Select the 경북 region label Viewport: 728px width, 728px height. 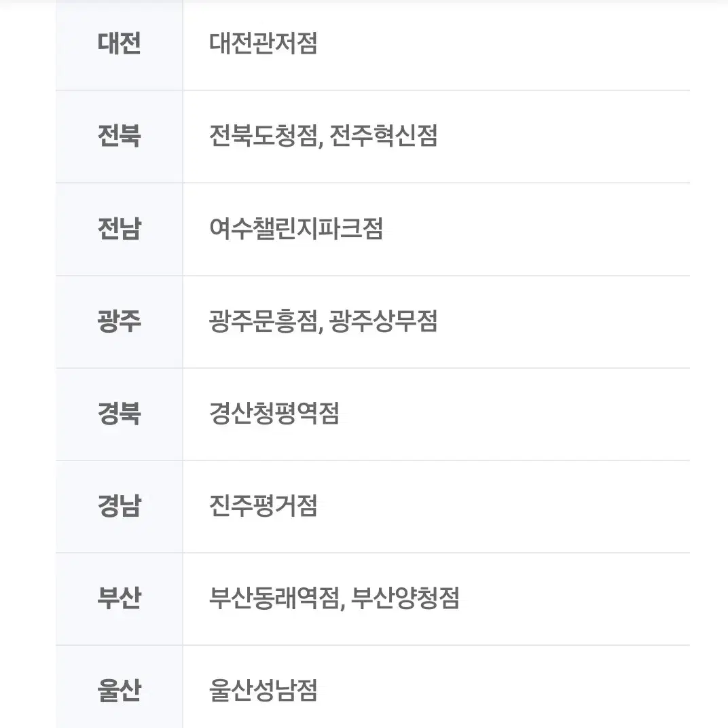[120, 413]
